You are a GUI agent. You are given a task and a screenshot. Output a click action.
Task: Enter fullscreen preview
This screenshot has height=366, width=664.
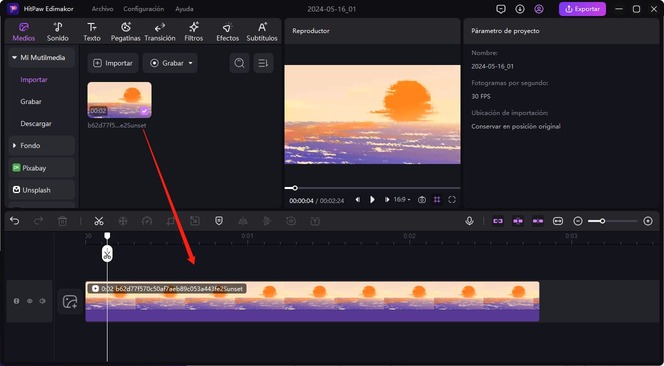coord(452,200)
